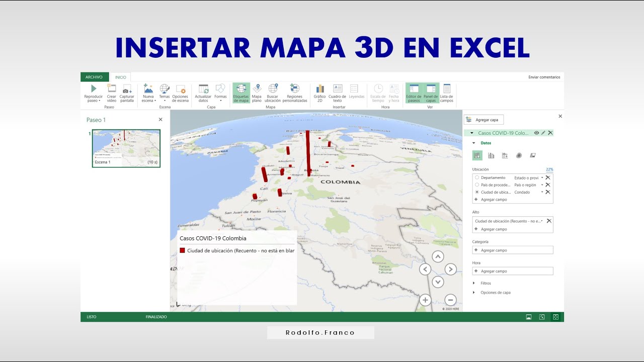Open Temas globe icon
This screenshot has height=362, width=644.
click(165, 88)
